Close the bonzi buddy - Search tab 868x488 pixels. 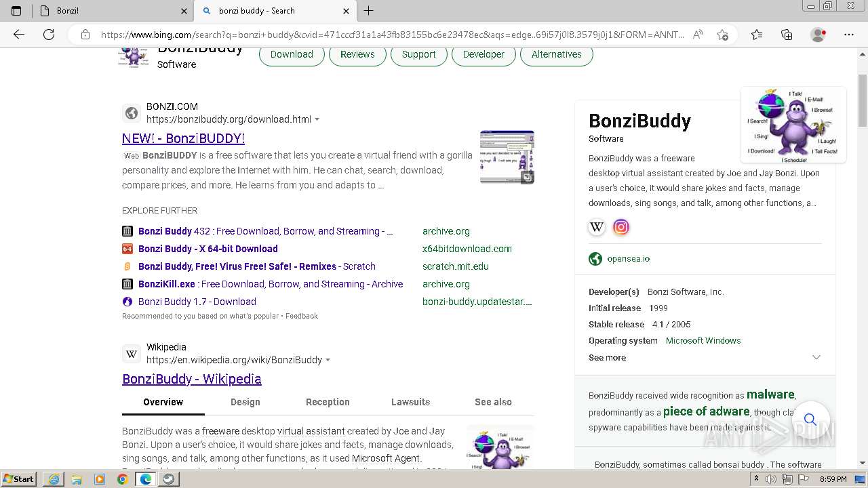[x=346, y=11]
